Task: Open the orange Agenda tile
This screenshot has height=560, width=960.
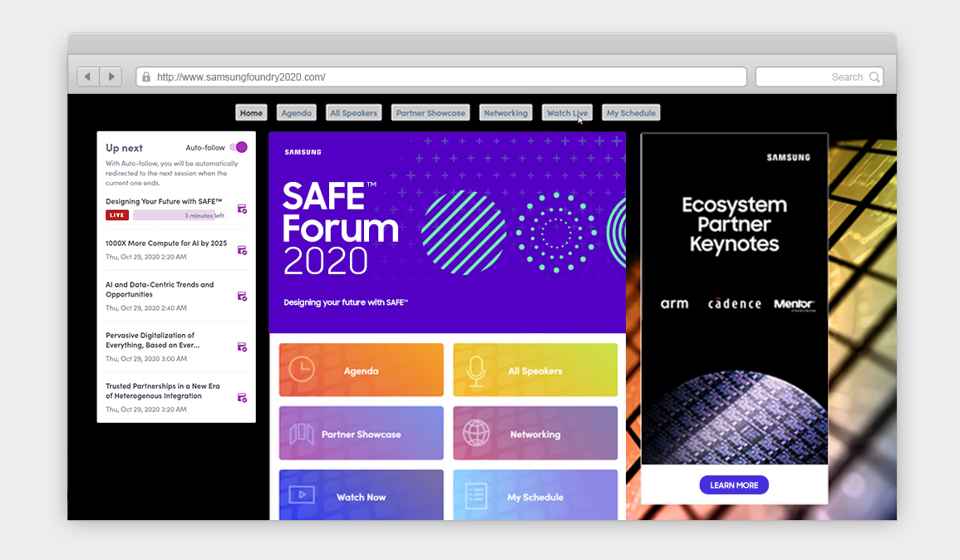Action: pyautogui.click(x=361, y=371)
